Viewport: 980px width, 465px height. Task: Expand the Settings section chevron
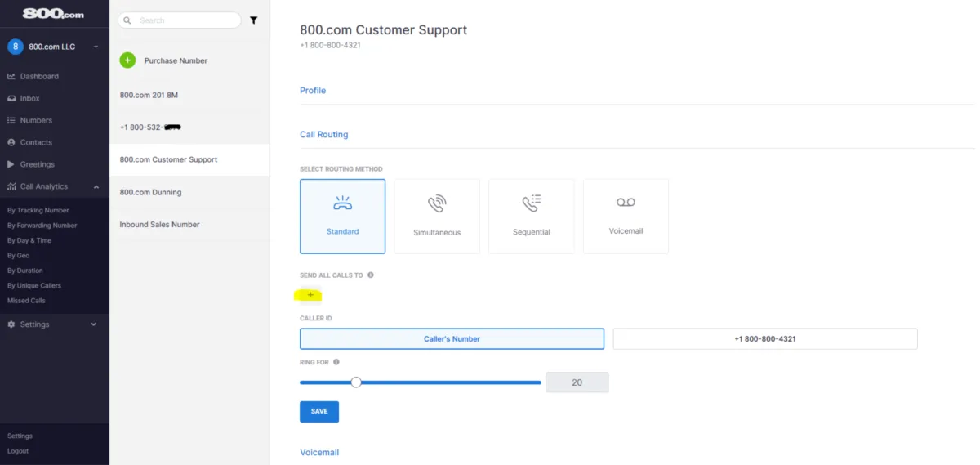coord(93,324)
